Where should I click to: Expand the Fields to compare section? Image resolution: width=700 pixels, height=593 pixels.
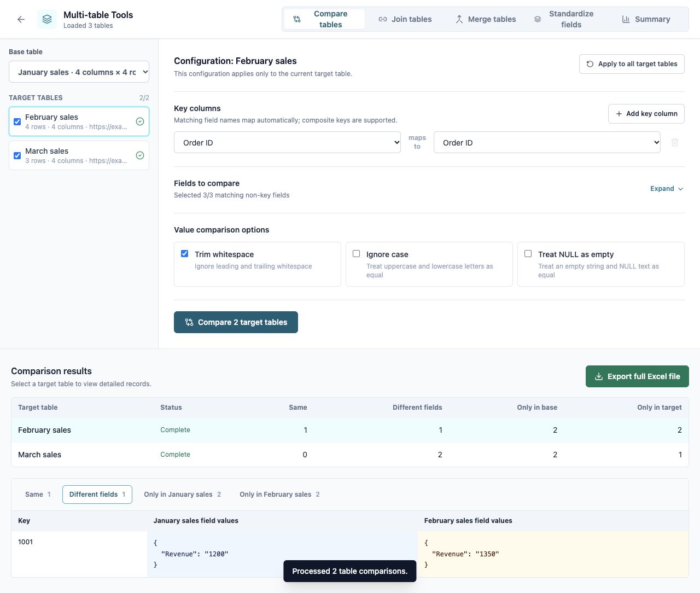(x=667, y=189)
